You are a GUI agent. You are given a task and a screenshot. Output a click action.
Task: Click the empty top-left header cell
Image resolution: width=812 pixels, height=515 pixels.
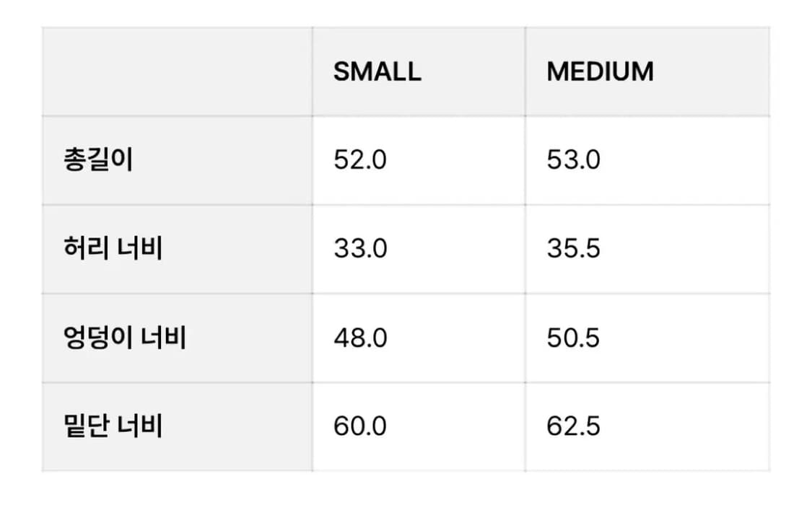(177, 71)
